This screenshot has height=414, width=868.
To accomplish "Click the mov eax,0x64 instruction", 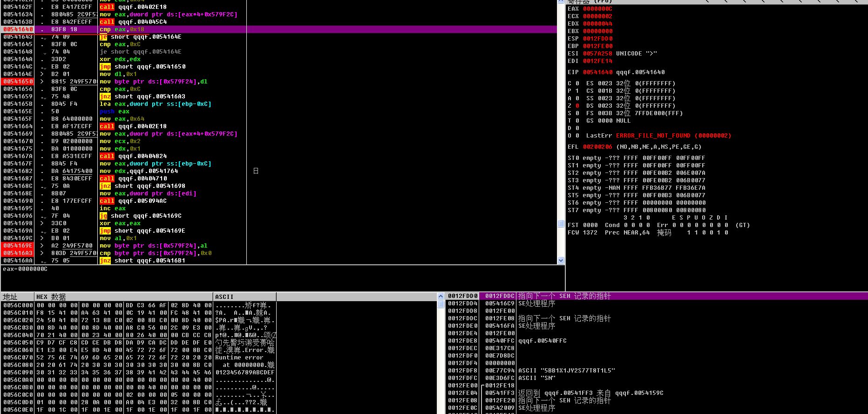I will (122, 119).
